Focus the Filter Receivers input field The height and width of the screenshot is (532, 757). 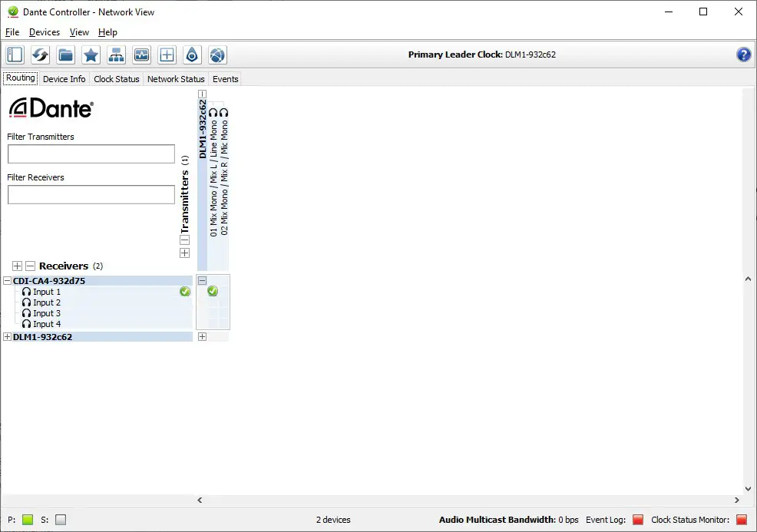tap(91, 194)
